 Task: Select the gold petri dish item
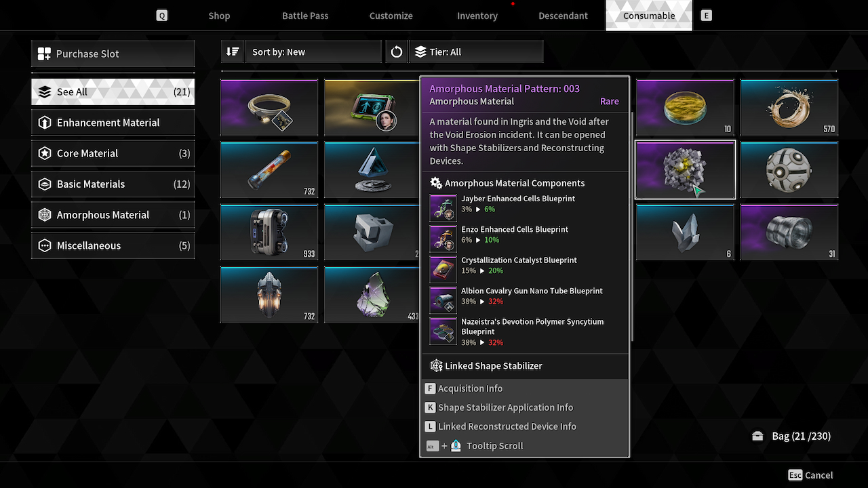coord(685,107)
